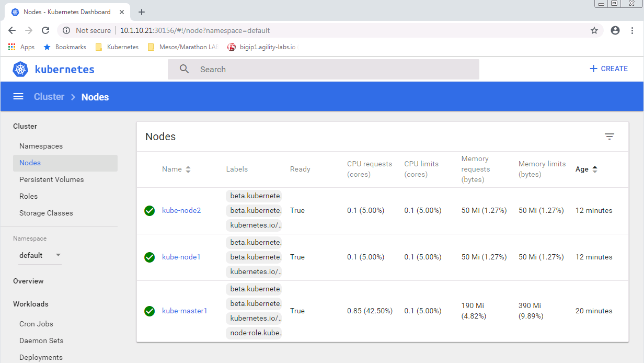The height and width of the screenshot is (363, 644).
Task: Go back using browser back arrow
Action: [x=12, y=30]
